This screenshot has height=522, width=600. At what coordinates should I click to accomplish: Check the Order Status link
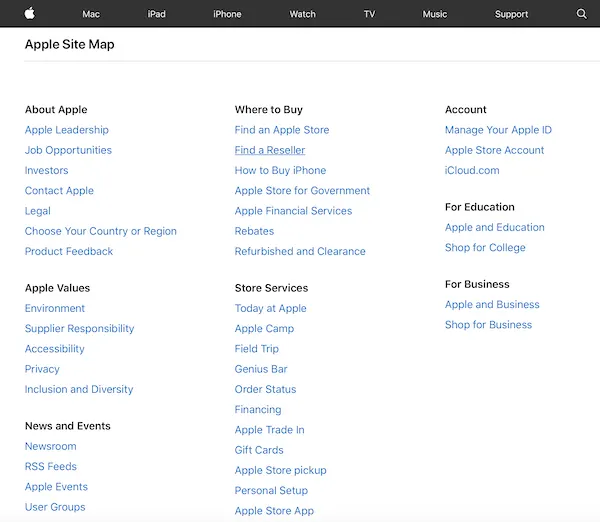[x=266, y=389]
